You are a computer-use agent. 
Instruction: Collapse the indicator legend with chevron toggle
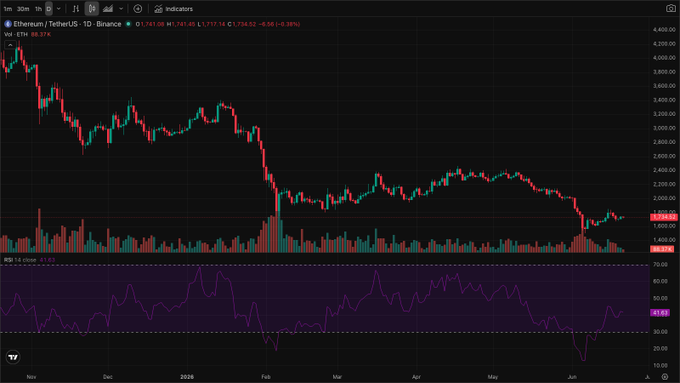pyautogui.click(x=10, y=45)
